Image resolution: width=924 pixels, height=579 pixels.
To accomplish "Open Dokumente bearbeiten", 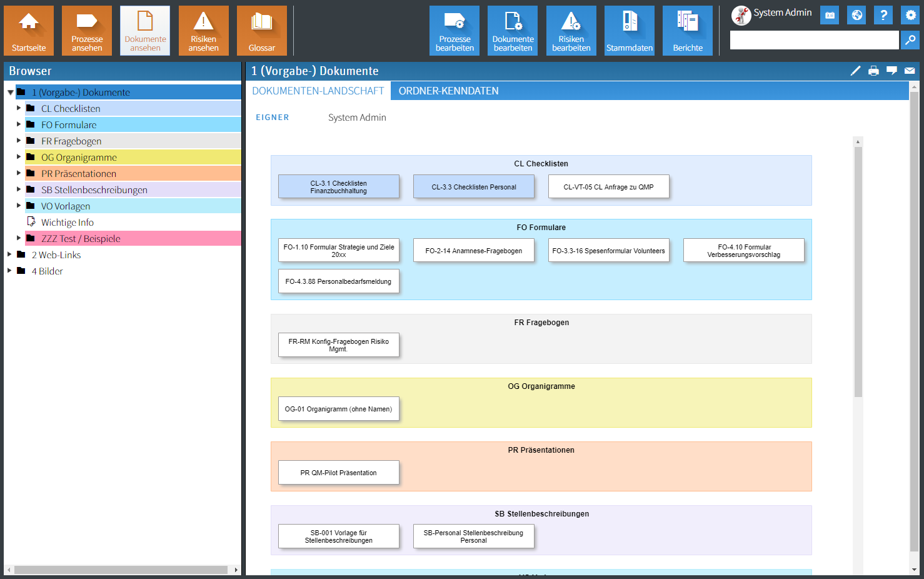I will pos(513,30).
